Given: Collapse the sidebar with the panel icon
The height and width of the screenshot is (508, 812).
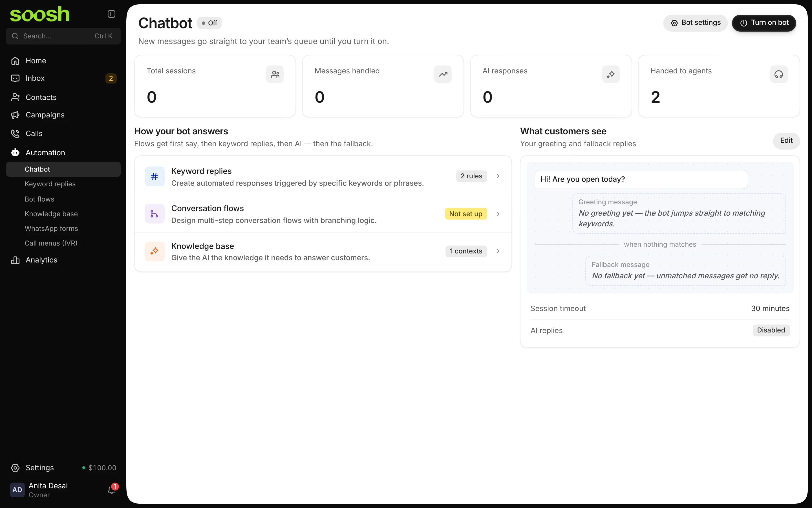Looking at the screenshot, I should (x=111, y=14).
